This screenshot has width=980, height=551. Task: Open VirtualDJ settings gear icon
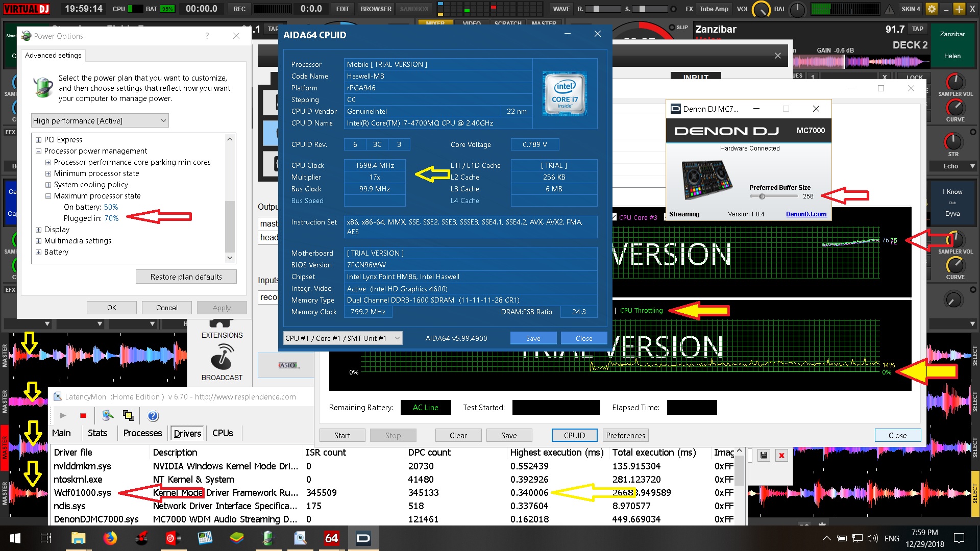coord(932,9)
